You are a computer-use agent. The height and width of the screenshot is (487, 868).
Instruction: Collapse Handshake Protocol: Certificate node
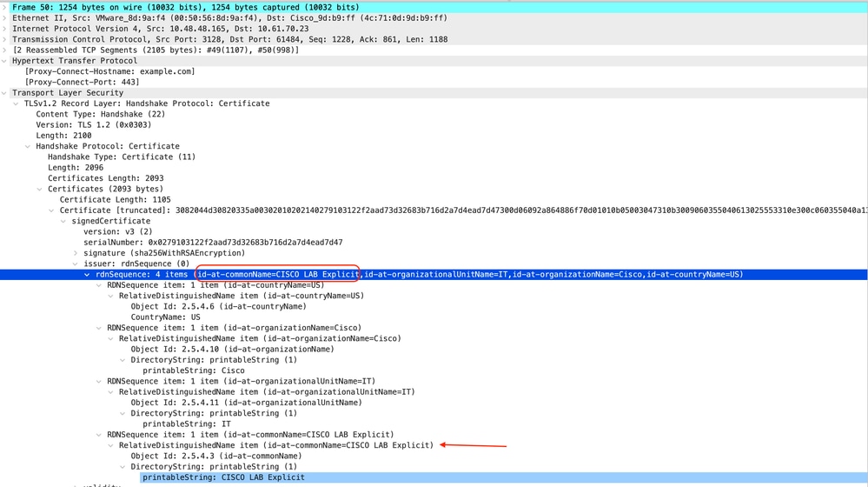click(28, 146)
